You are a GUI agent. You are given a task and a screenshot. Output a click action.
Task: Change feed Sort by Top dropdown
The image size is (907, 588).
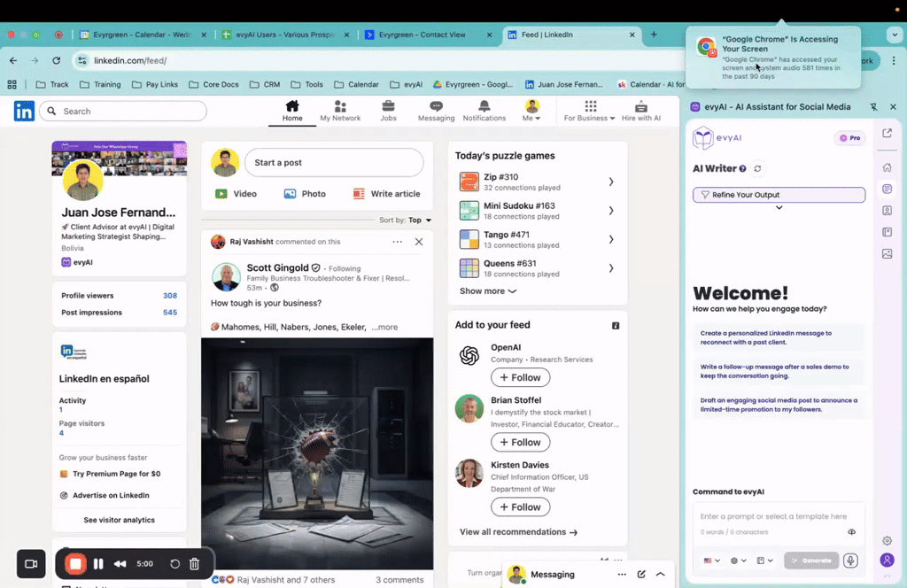419,220
